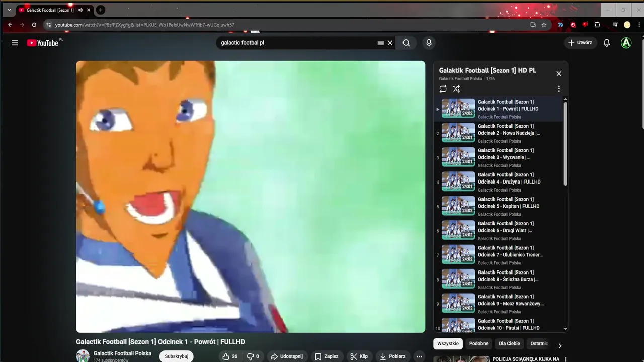Open the on-screen keyboard in search box

(x=381, y=43)
